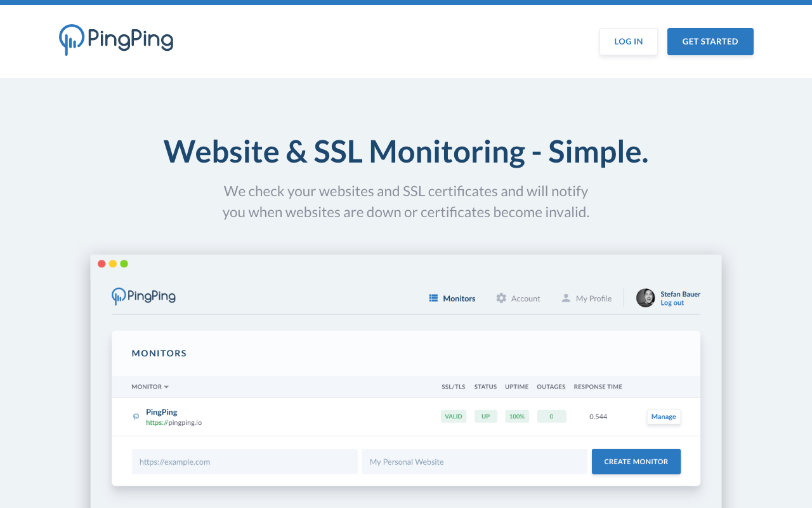Click the subtitle about checking websites and certificates

pos(406,201)
